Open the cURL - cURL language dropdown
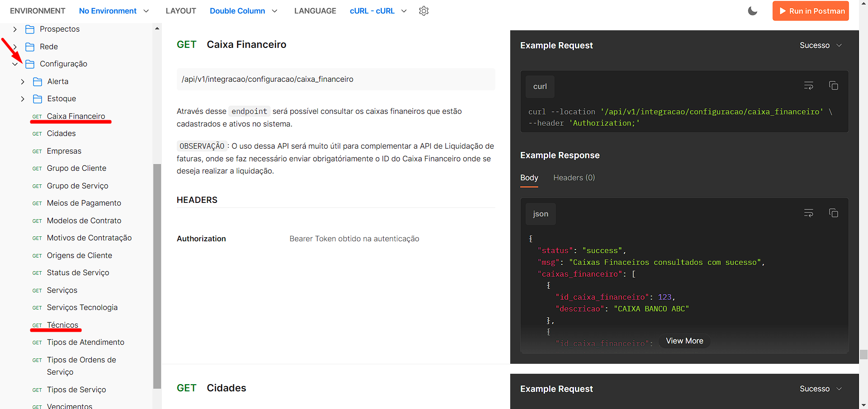Viewport: 868px width, 409px height. coord(378,11)
